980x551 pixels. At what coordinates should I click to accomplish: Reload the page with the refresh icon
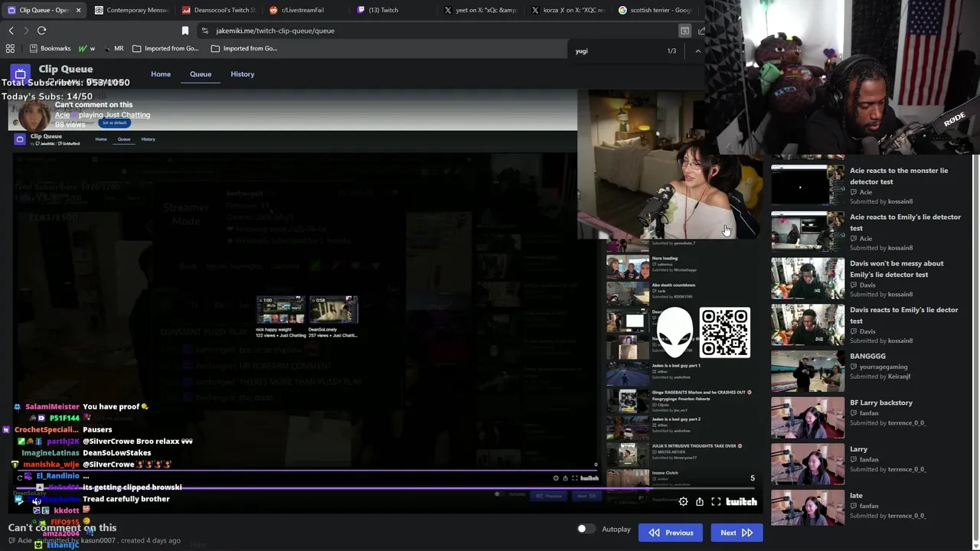click(x=41, y=31)
